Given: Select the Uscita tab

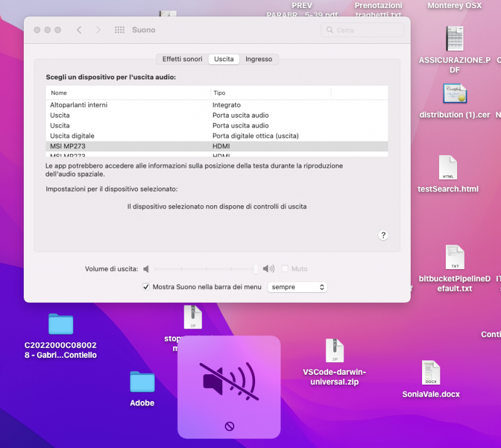Looking at the screenshot, I should click(224, 59).
